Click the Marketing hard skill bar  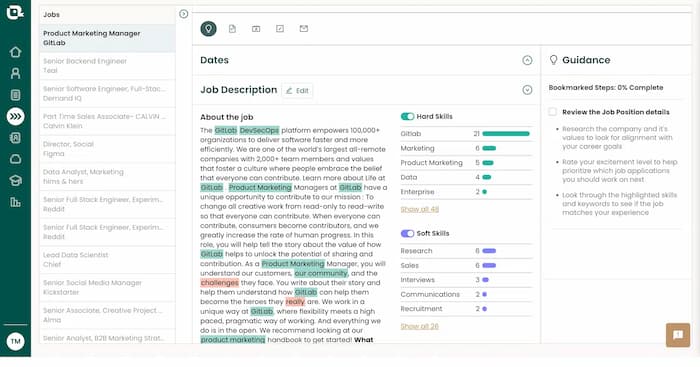point(489,148)
